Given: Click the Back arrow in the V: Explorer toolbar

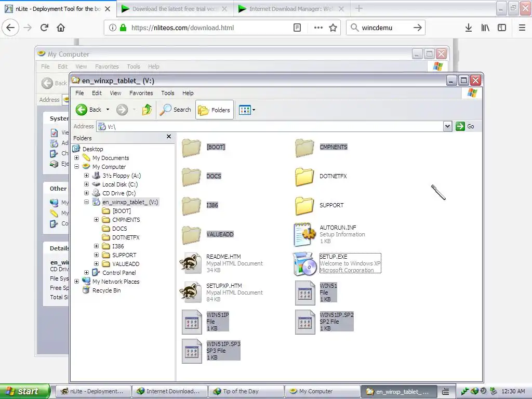Looking at the screenshot, I should click(82, 110).
